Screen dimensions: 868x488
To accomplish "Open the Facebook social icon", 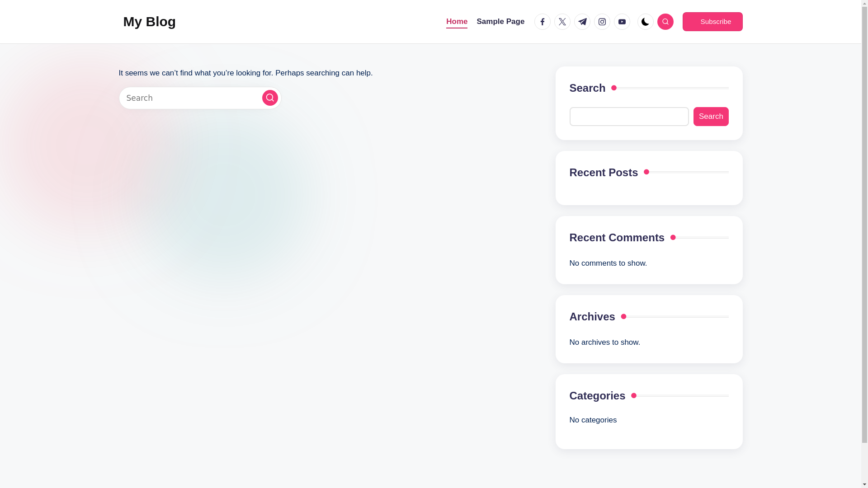I will [x=542, y=22].
